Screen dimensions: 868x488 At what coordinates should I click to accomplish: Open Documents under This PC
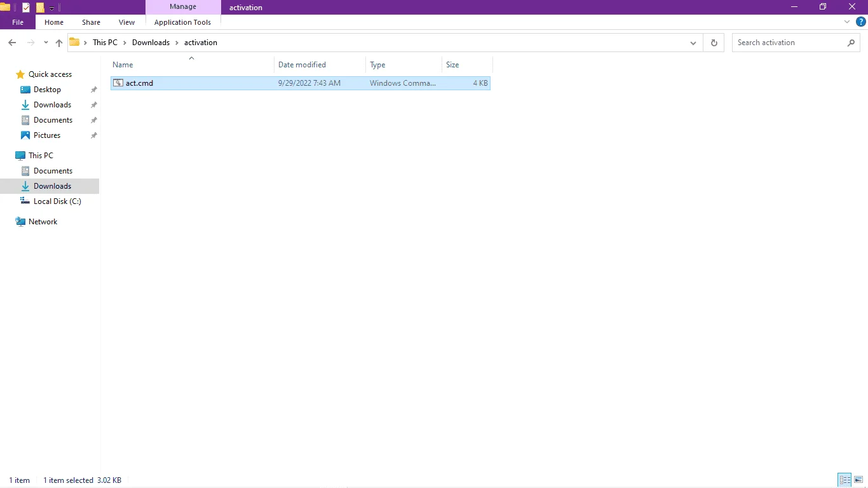coord(53,171)
